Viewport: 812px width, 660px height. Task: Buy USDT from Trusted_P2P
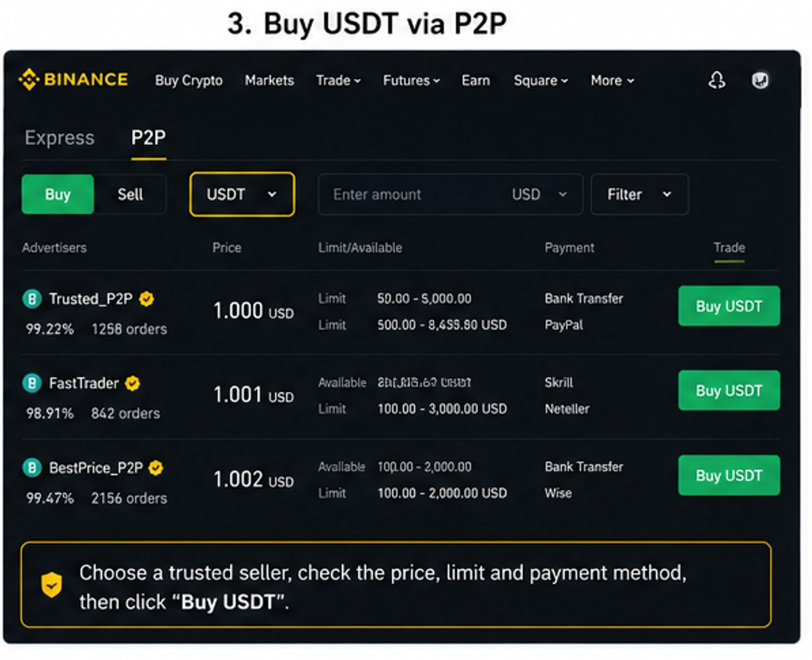(x=729, y=306)
